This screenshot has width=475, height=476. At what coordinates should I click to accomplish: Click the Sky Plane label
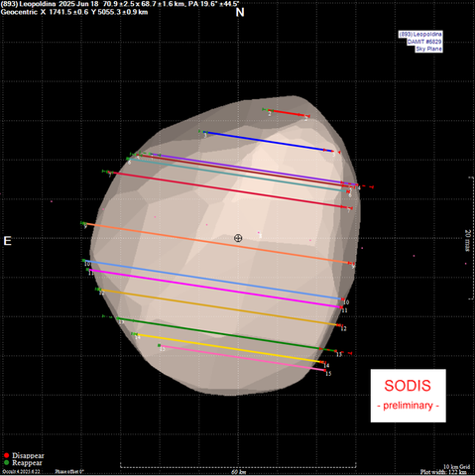point(428,49)
